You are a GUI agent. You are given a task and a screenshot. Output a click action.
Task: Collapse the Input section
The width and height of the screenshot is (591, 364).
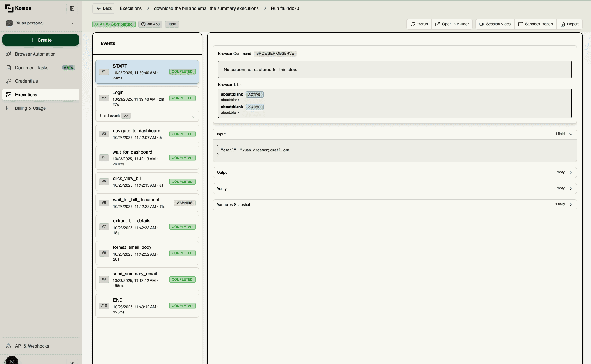tap(570, 134)
